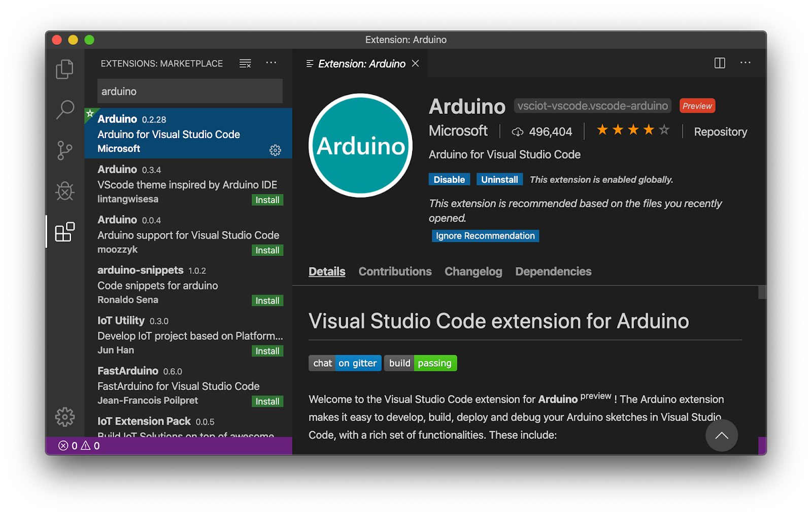Click the 496,404 install count
The image size is (812, 515).
tap(550, 132)
